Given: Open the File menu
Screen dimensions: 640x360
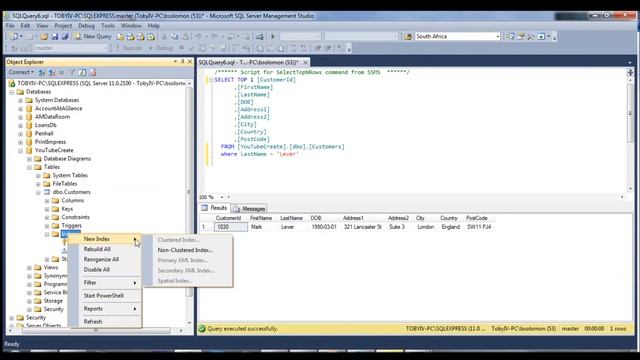Looking at the screenshot, I should pyautogui.click(x=10, y=26).
